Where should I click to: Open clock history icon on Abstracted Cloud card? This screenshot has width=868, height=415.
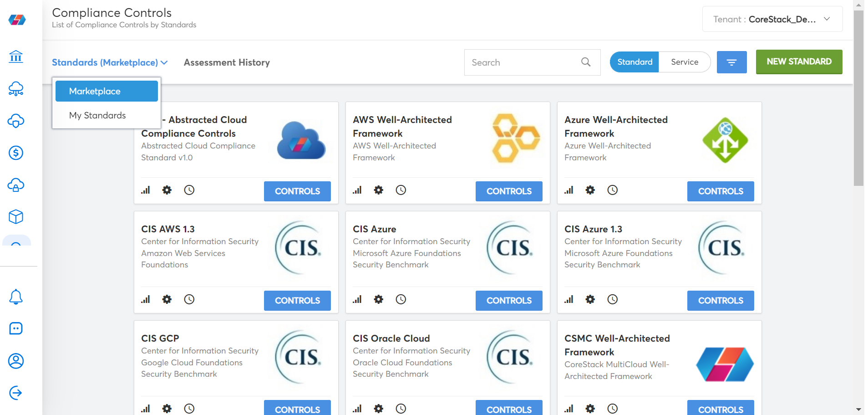[x=189, y=190]
